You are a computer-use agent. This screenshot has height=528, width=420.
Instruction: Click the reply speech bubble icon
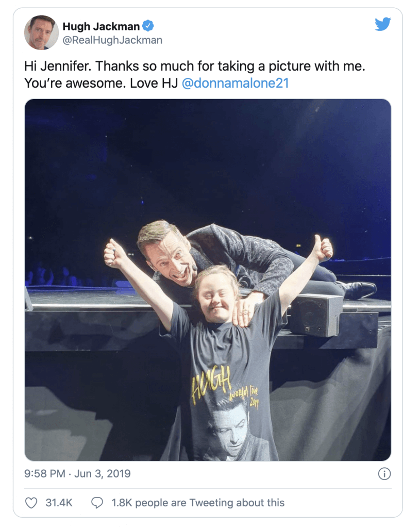[x=97, y=503]
